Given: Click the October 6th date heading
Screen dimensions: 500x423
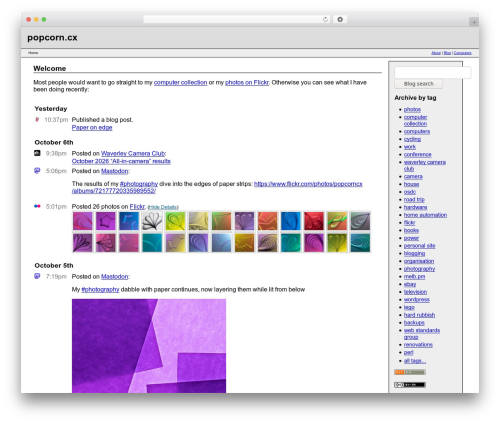Looking at the screenshot, I should tap(54, 142).
